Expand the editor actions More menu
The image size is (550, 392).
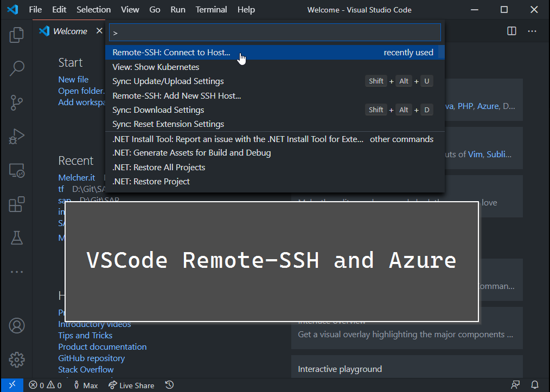pos(532,31)
